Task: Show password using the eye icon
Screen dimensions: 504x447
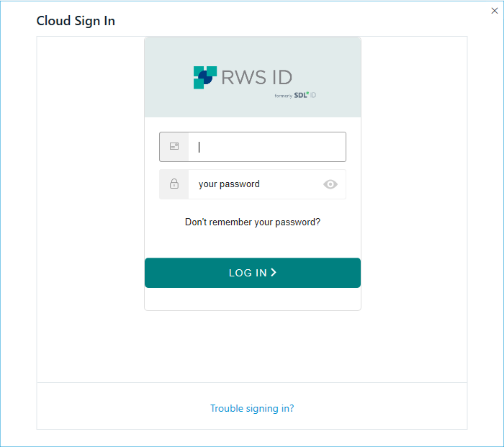Action: pyautogui.click(x=330, y=184)
